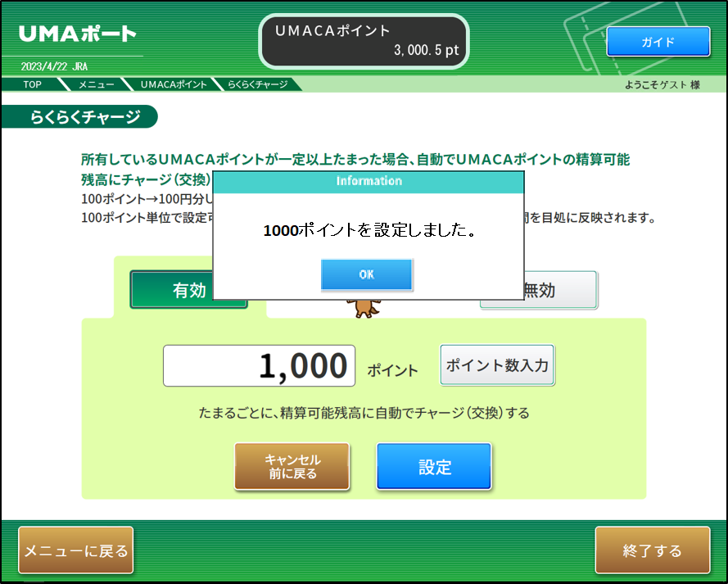
Task: Click メニューに戻る at the bottom left
Action: (75, 550)
